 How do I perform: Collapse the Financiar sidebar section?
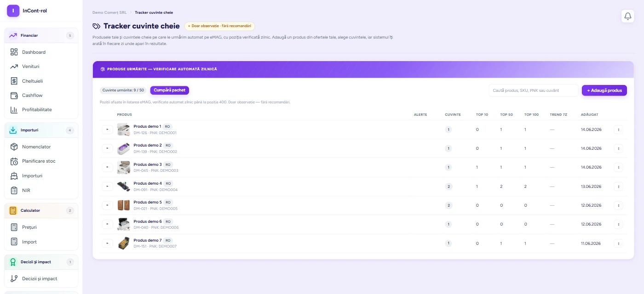(41, 35)
